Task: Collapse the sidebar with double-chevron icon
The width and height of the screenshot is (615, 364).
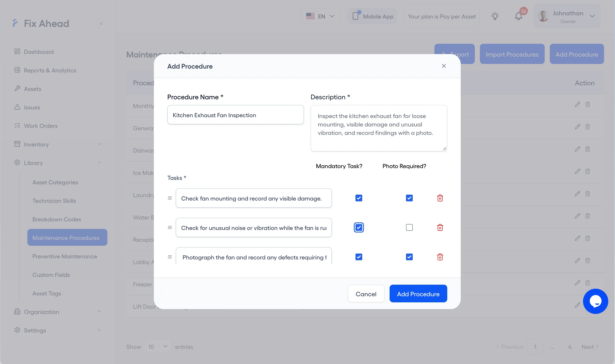Action: (x=101, y=24)
